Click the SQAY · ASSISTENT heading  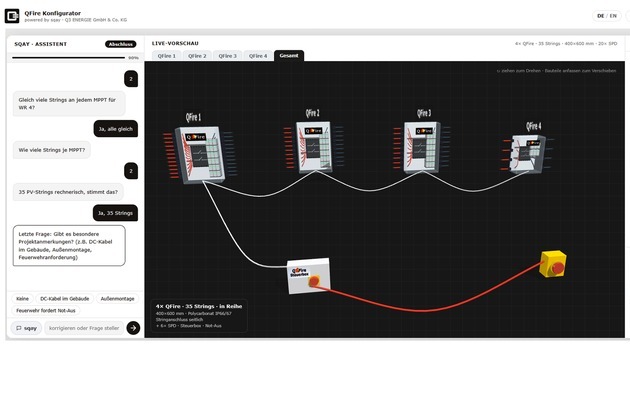coord(41,44)
